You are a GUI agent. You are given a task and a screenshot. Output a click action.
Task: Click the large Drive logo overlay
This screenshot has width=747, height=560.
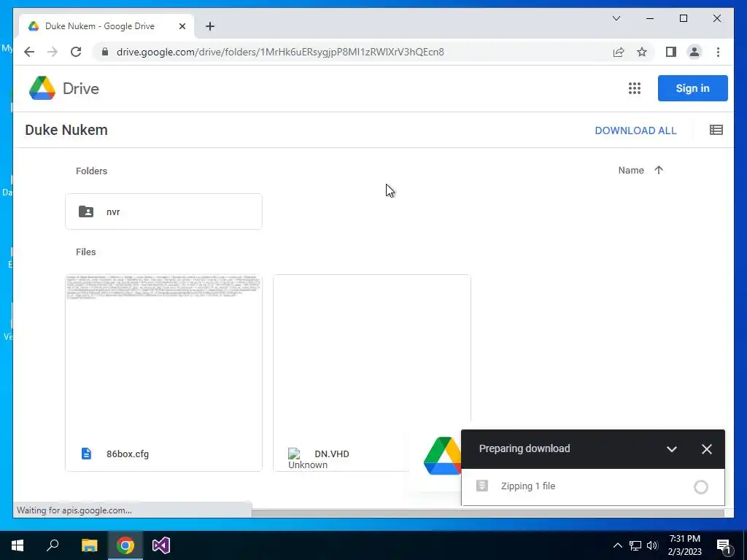point(441,456)
